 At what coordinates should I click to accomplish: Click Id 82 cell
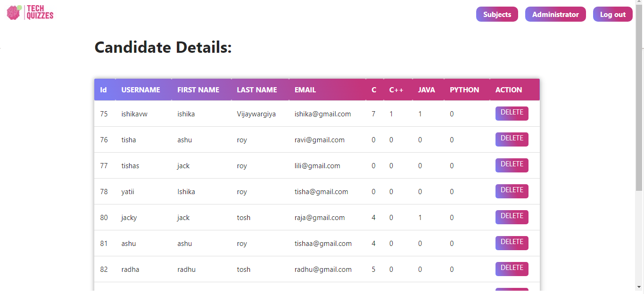pyautogui.click(x=104, y=269)
